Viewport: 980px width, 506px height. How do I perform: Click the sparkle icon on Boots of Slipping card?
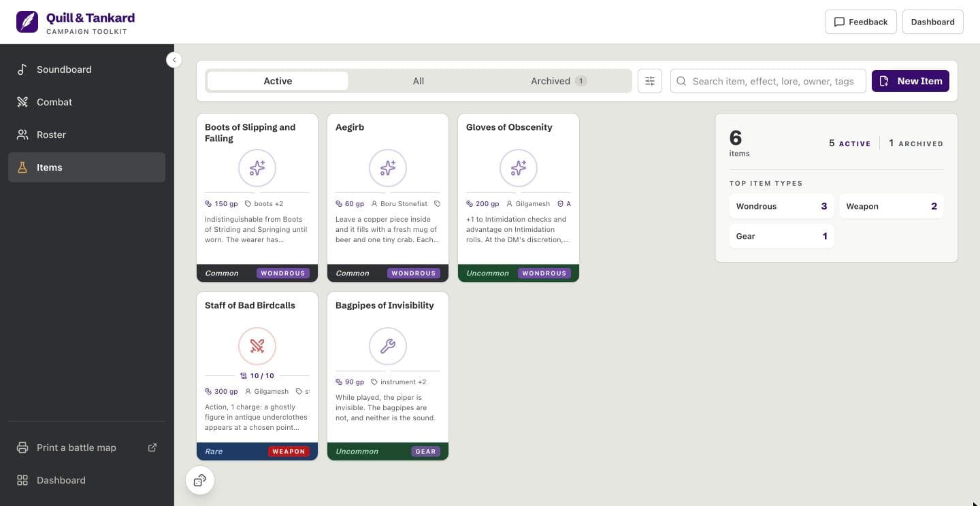coord(257,168)
